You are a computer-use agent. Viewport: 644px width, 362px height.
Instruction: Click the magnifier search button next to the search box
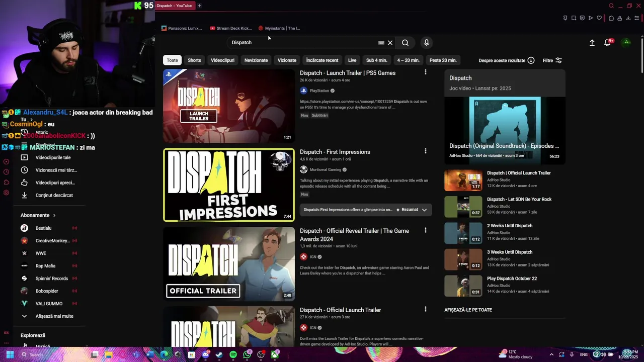click(x=405, y=43)
